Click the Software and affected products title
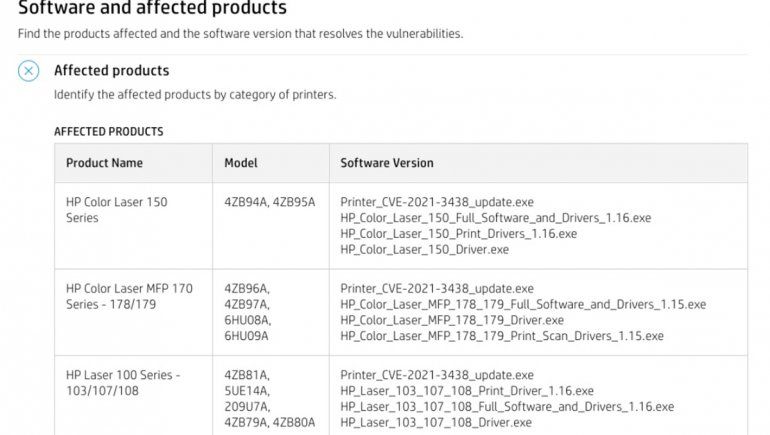 pyautogui.click(x=152, y=9)
